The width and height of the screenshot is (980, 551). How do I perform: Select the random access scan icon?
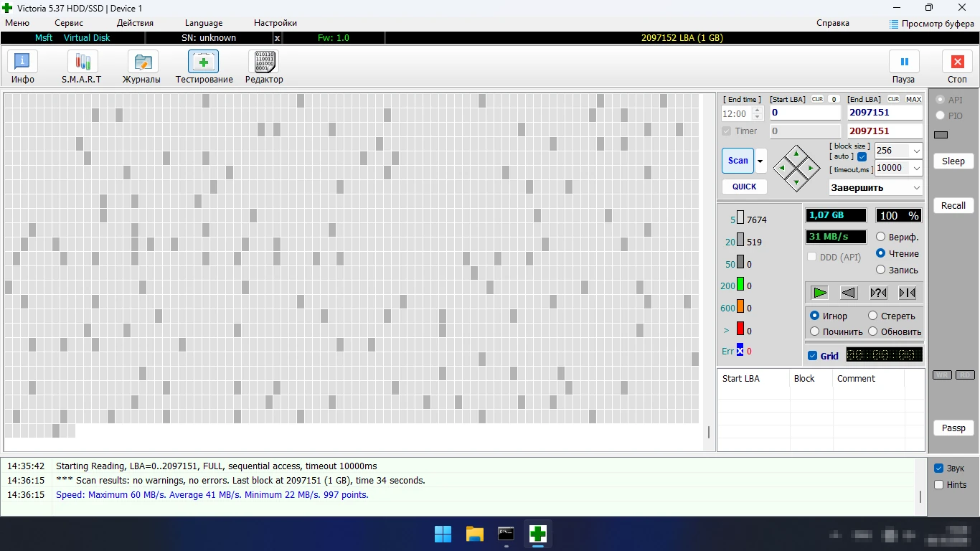(878, 293)
